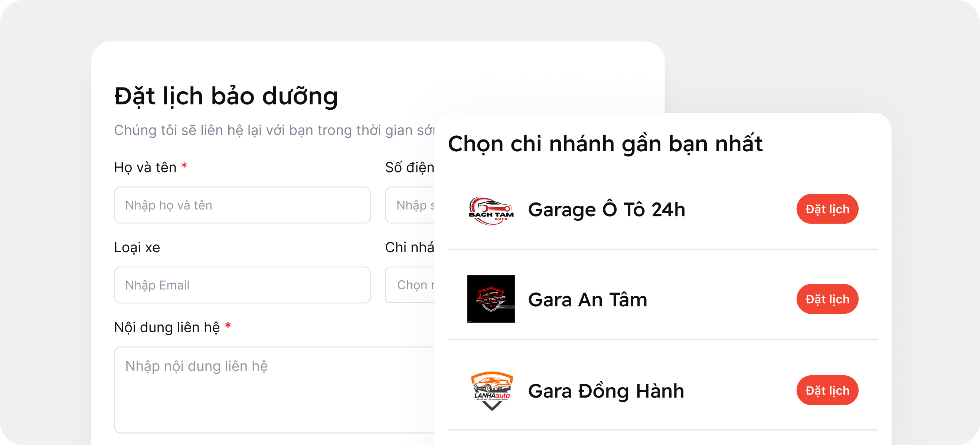Click the Bach Tam Auto logo

(491, 210)
